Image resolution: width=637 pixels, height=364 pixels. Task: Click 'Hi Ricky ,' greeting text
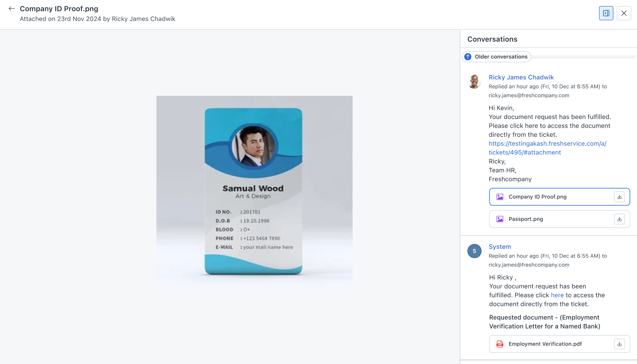503,278
